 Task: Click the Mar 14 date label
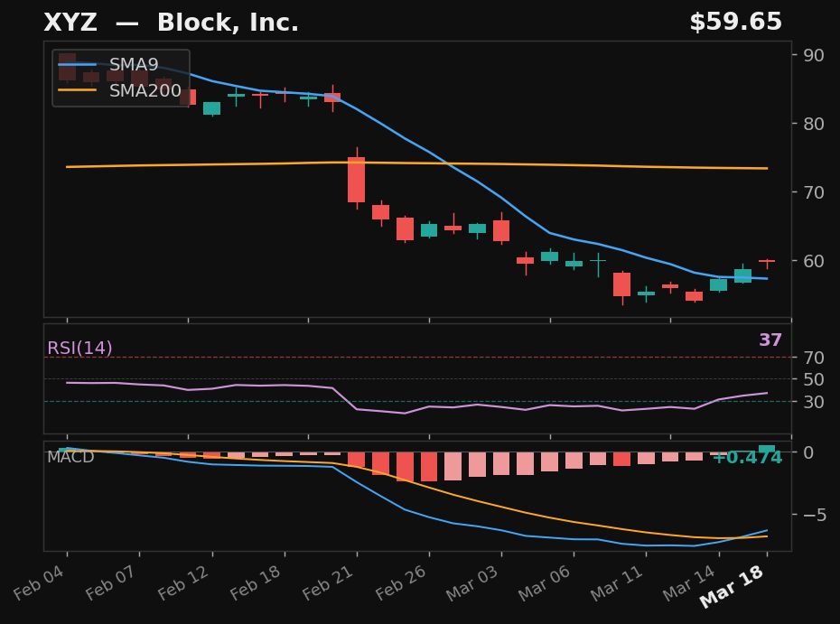coord(689,582)
